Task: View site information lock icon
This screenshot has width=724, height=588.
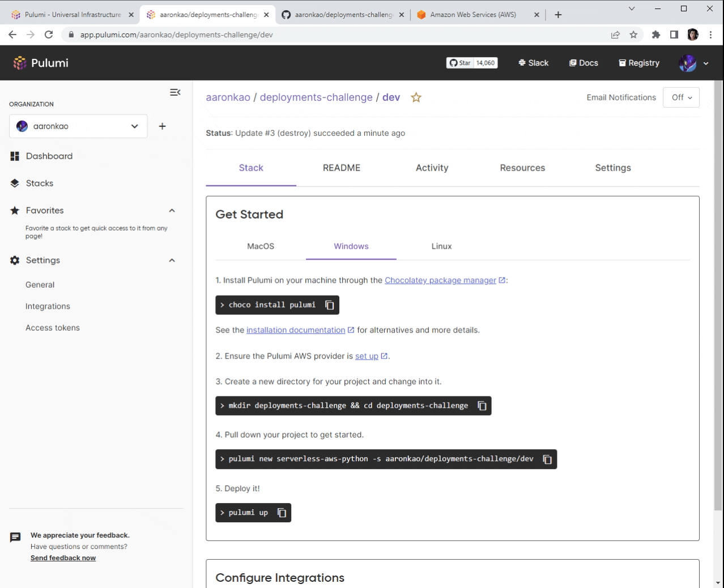Action: 71,35
